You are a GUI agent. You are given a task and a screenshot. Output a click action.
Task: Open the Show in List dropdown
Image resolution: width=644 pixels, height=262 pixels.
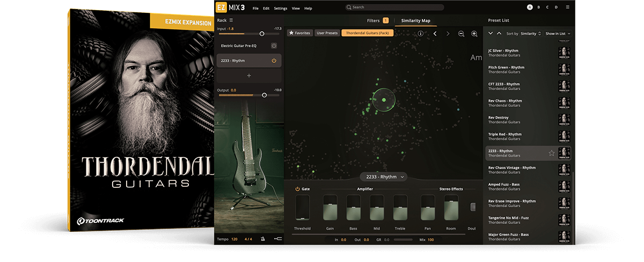[558, 33]
